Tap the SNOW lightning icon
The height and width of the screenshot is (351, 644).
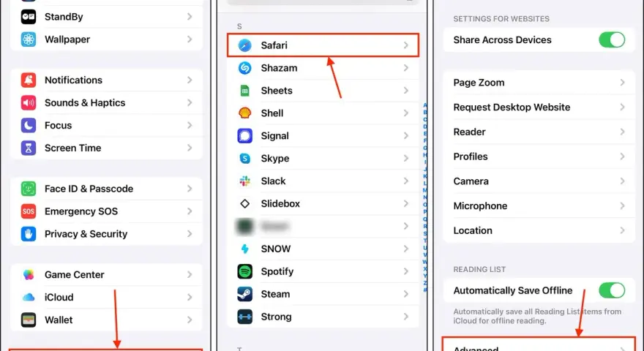point(244,249)
